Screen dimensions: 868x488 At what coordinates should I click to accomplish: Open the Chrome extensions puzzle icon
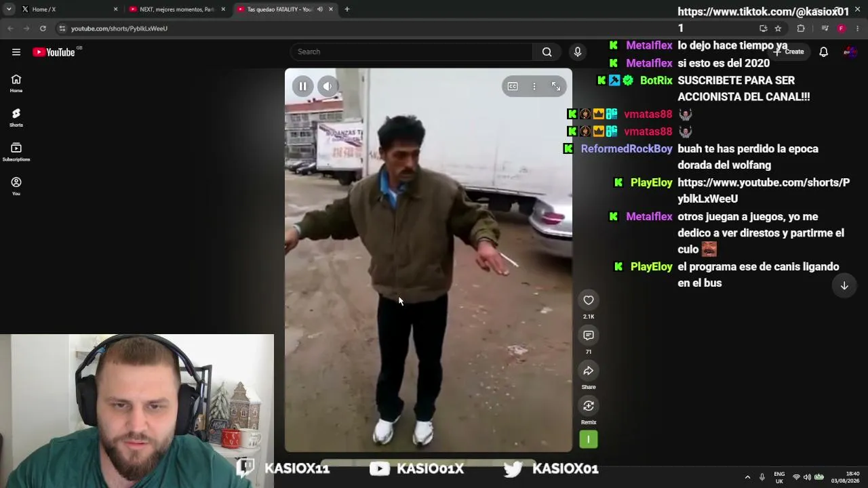[801, 28]
